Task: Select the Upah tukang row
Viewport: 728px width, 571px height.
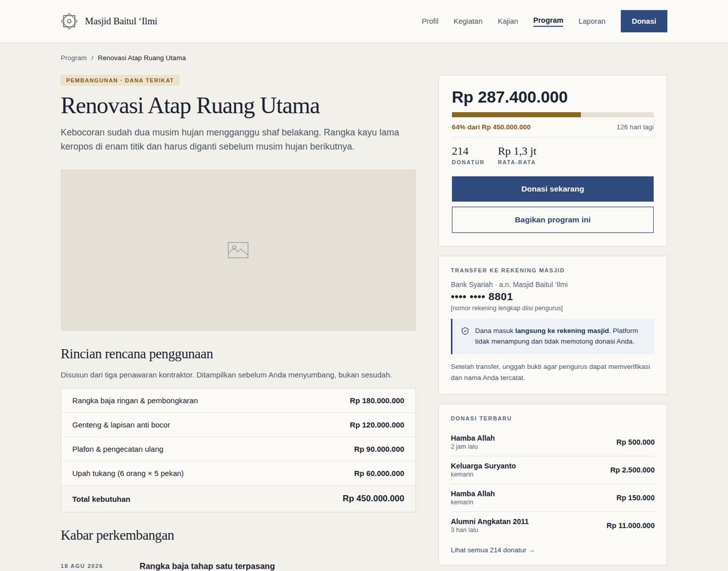Action: click(238, 473)
